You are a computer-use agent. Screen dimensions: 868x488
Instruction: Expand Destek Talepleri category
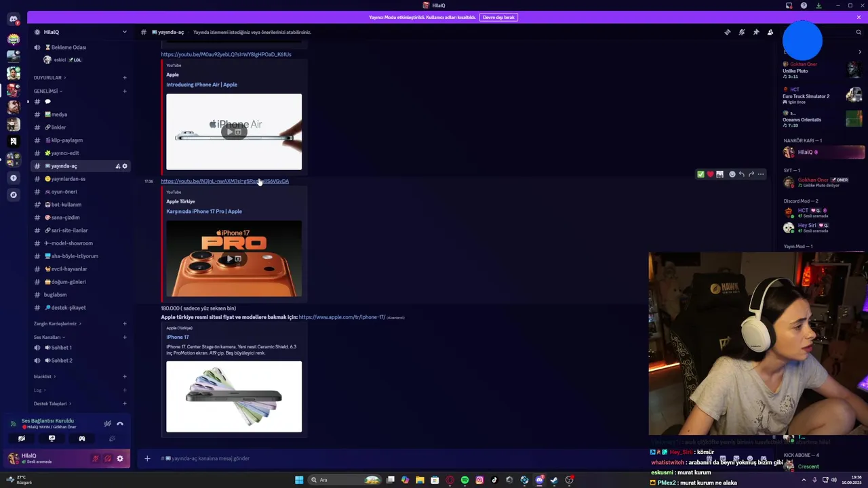[x=52, y=404]
